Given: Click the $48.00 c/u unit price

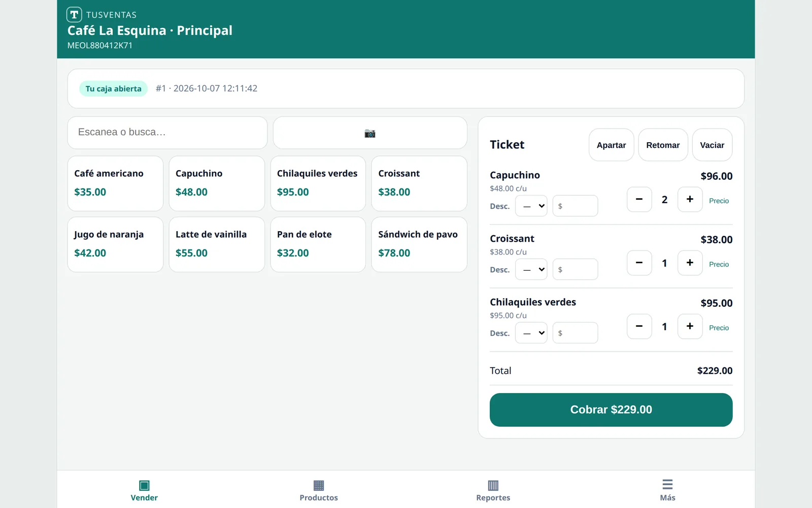Looking at the screenshot, I should tap(508, 188).
